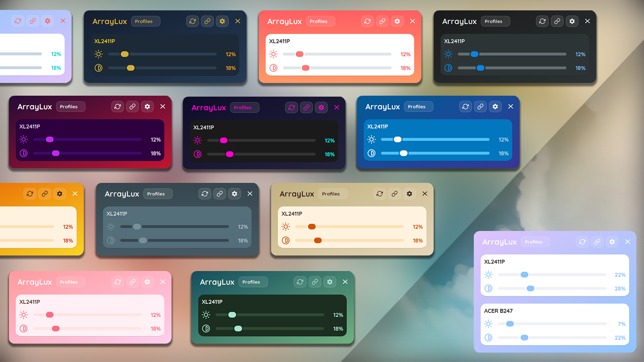Open magenta Profiles button in magenta-titled window

pyautogui.click(x=245, y=107)
